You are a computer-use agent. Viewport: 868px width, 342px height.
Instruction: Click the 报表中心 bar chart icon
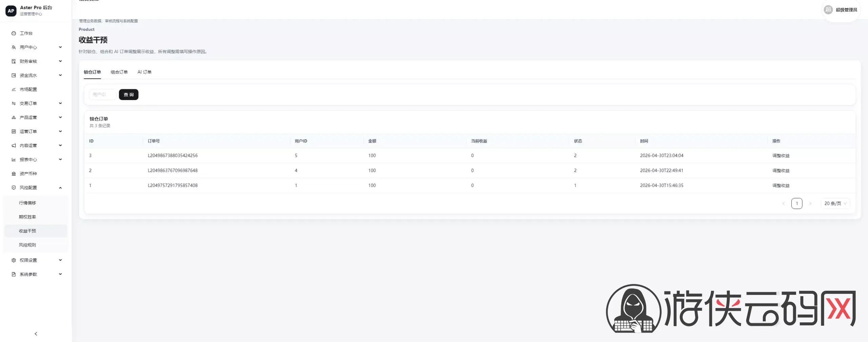[14, 159]
